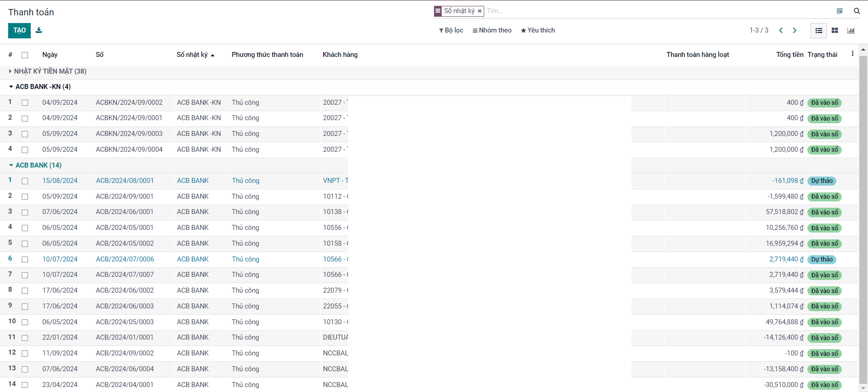Open the Yêu thích favorites menu
This screenshot has width=868, height=392.
(x=538, y=30)
